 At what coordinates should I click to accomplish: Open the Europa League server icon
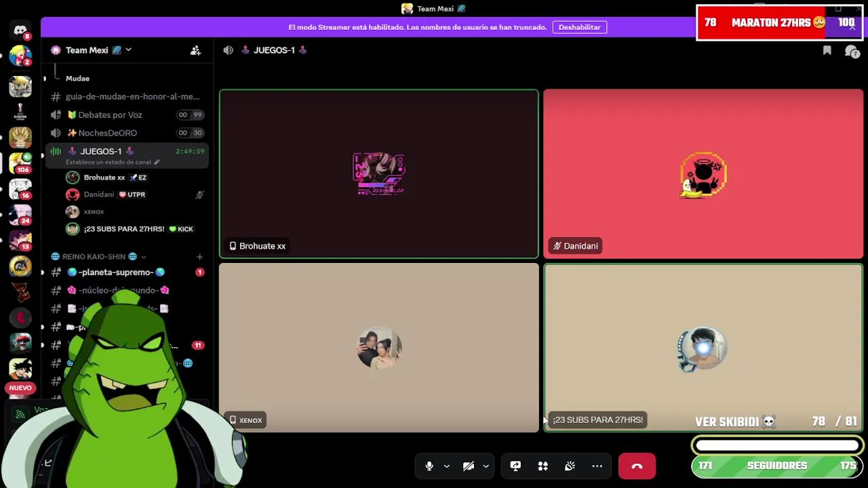tap(20, 112)
